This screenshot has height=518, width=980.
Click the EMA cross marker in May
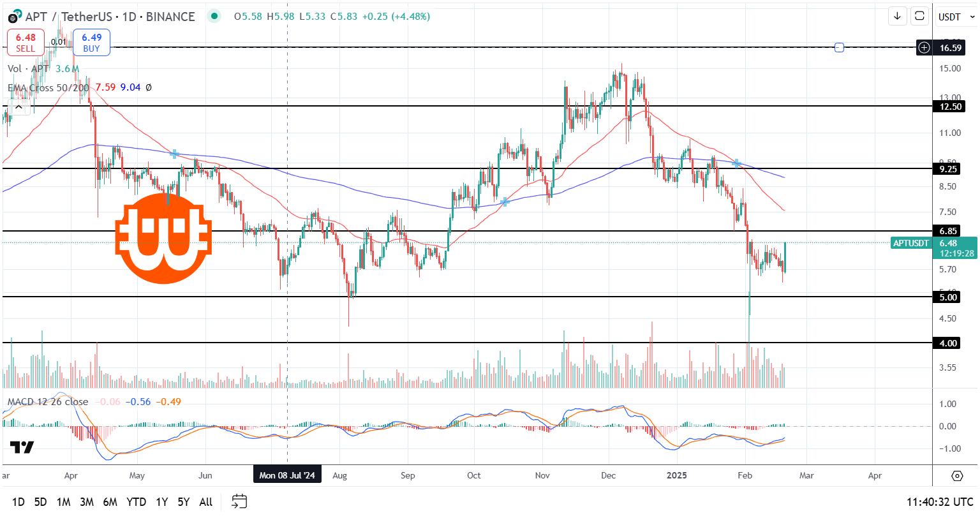pyautogui.click(x=174, y=154)
